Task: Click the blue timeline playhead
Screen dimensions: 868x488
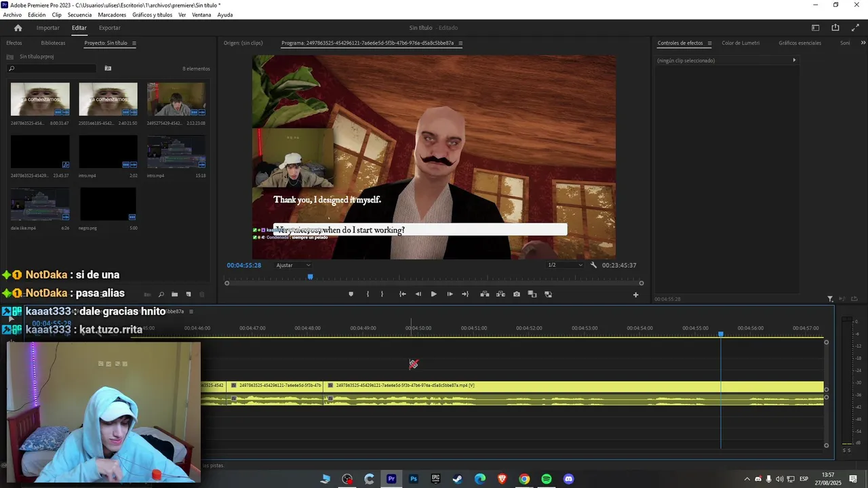Action: point(721,334)
